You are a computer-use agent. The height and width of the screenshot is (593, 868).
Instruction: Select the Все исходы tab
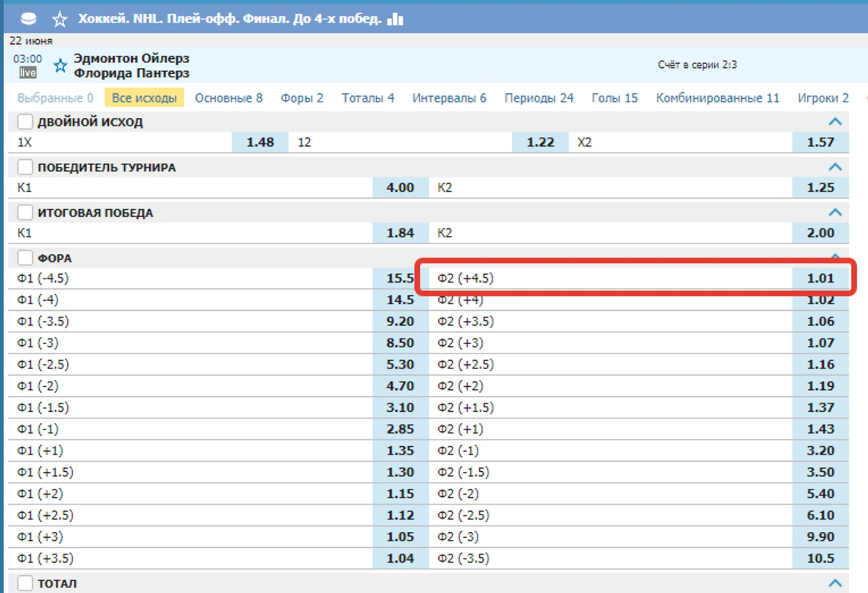pyautogui.click(x=144, y=98)
